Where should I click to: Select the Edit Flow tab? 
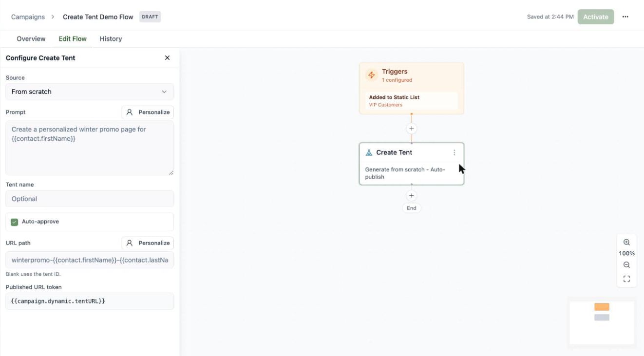click(73, 39)
